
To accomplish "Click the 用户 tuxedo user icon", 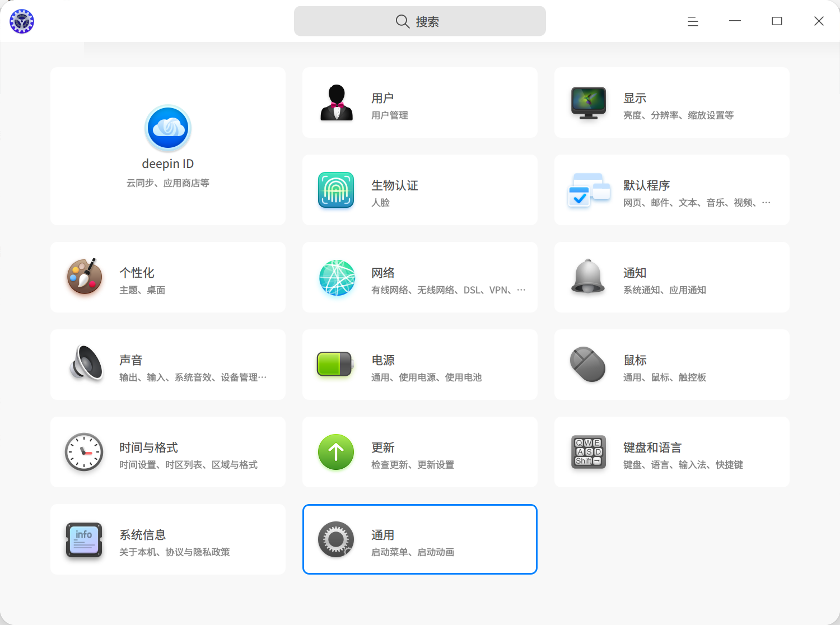I will pos(337,102).
